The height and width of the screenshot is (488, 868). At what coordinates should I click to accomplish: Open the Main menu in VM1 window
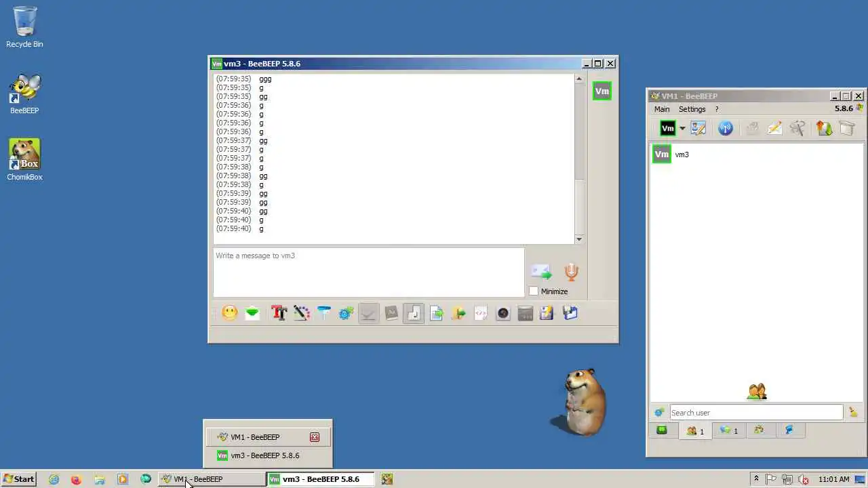pyautogui.click(x=662, y=109)
